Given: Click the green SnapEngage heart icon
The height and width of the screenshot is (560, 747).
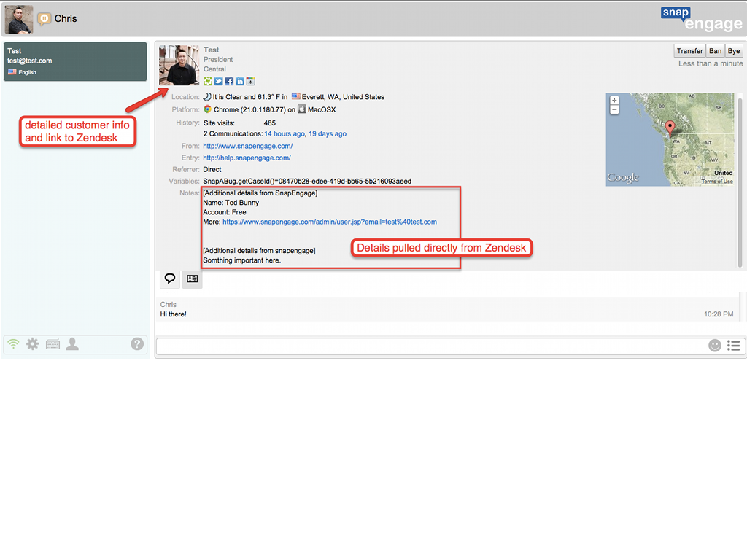Looking at the screenshot, I should 208,81.
